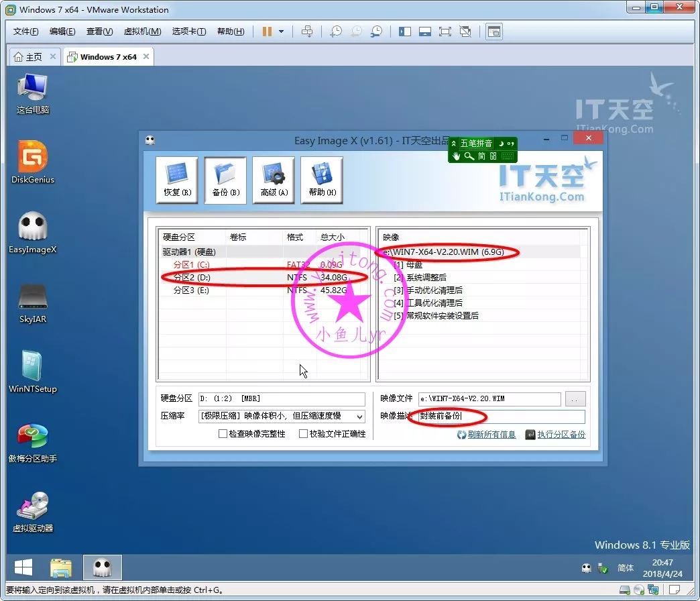Enable the 校验文件正确性 checkbox
Screen dimensions: 700x601
304,434
